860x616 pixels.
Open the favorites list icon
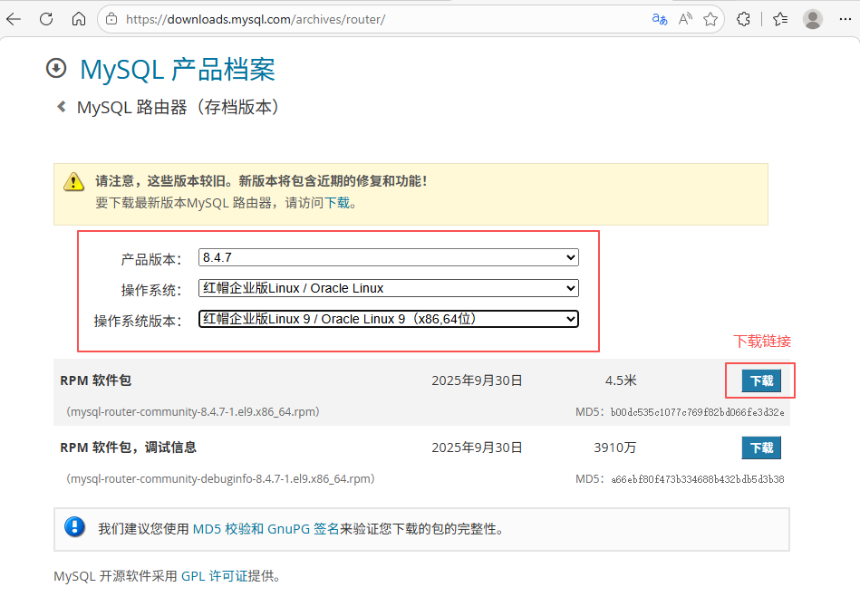coord(780,19)
